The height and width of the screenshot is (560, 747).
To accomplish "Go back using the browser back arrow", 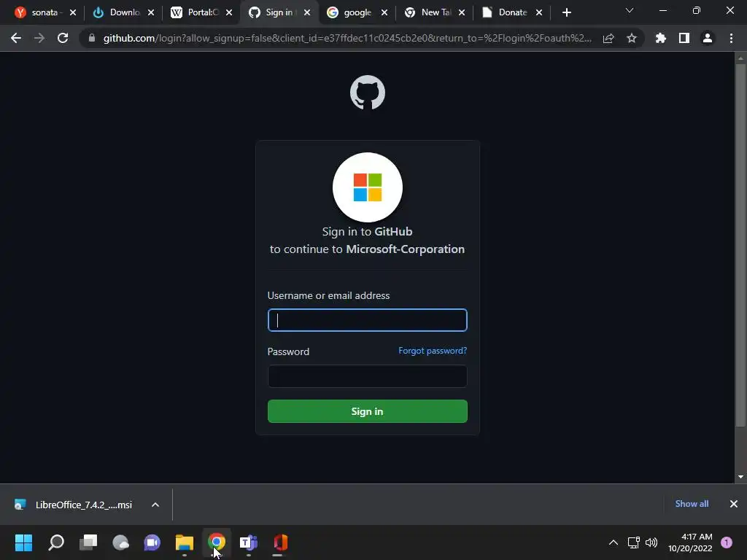I will pyautogui.click(x=16, y=38).
